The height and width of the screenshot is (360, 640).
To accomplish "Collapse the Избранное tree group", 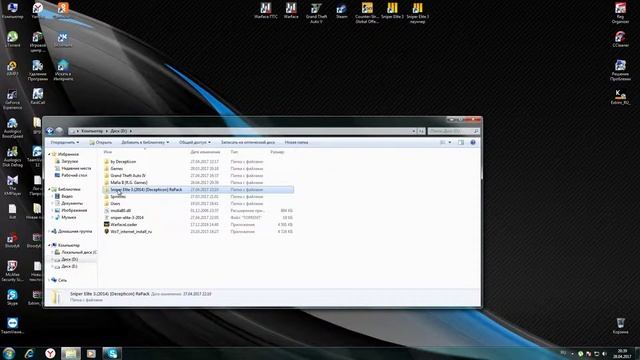I will pyautogui.click(x=49, y=154).
